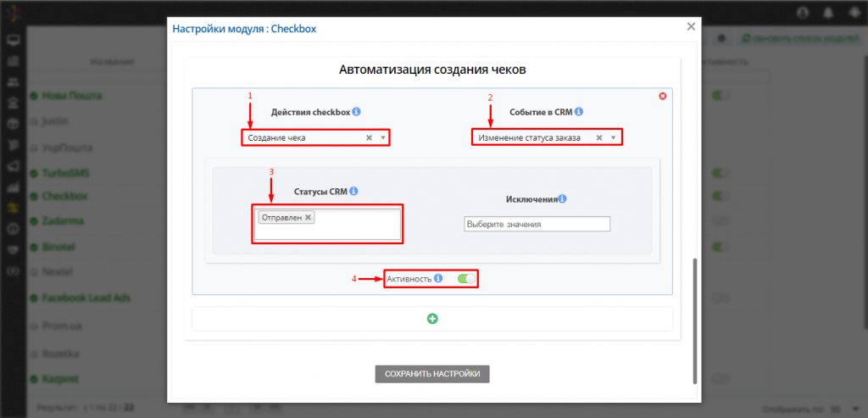Close the Настройки модуля dialog
868x418 pixels.
691,26
